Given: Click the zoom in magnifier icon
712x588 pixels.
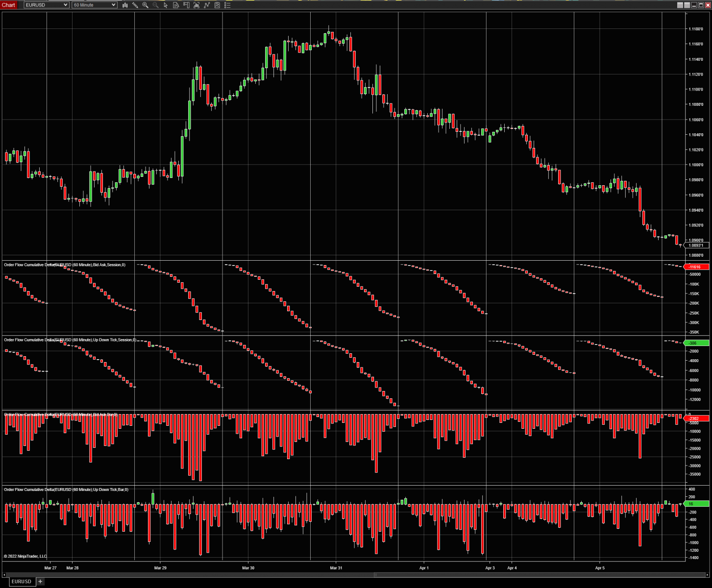Looking at the screenshot, I should pyautogui.click(x=146, y=5).
